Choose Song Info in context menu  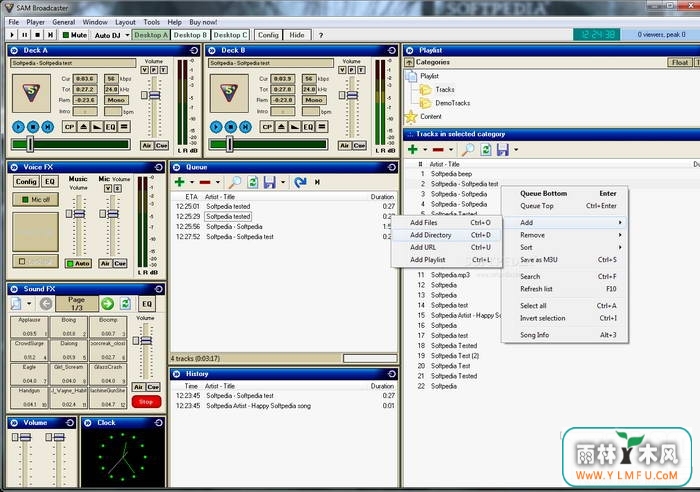[565, 335]
